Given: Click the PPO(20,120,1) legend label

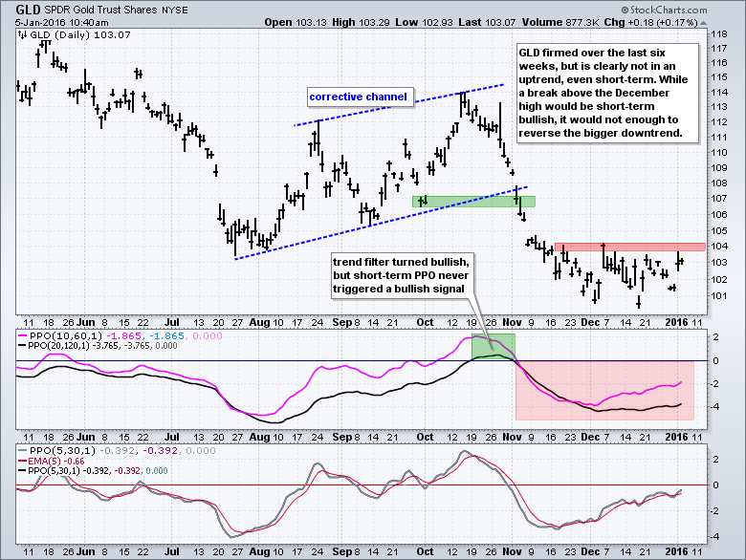Looking at the screenshot, I should (x=58, y=346).
